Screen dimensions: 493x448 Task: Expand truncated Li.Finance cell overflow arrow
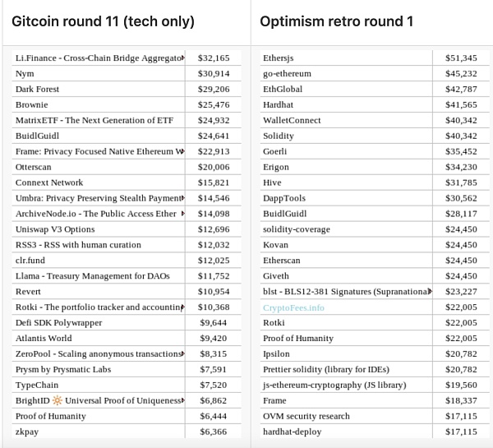pyautogui.click(x=184, y=58)
